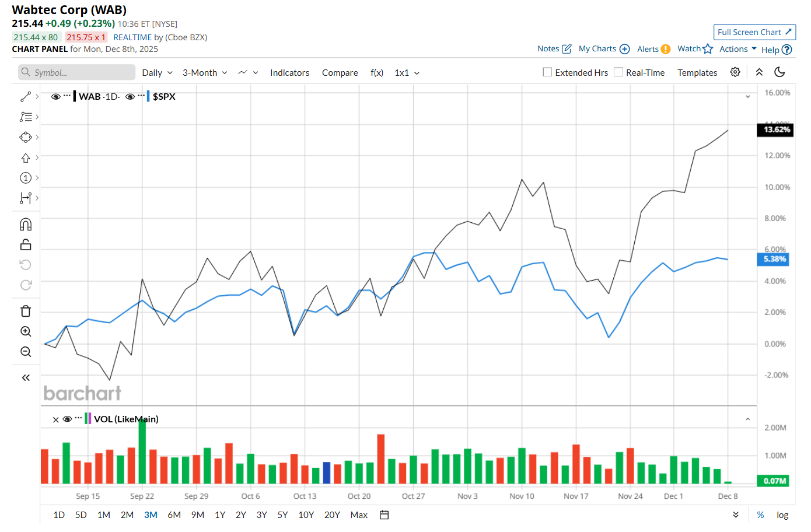Viewport: 811px width, 532px height.
Task: Click the 13.62% WAB price label
Action: click(775, 129)
